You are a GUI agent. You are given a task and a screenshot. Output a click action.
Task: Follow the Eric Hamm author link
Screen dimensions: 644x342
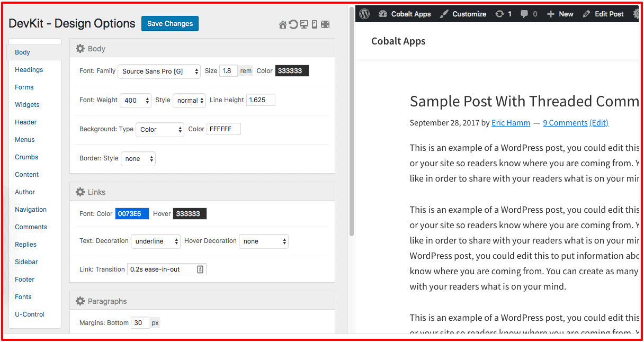tap(511, 123)
